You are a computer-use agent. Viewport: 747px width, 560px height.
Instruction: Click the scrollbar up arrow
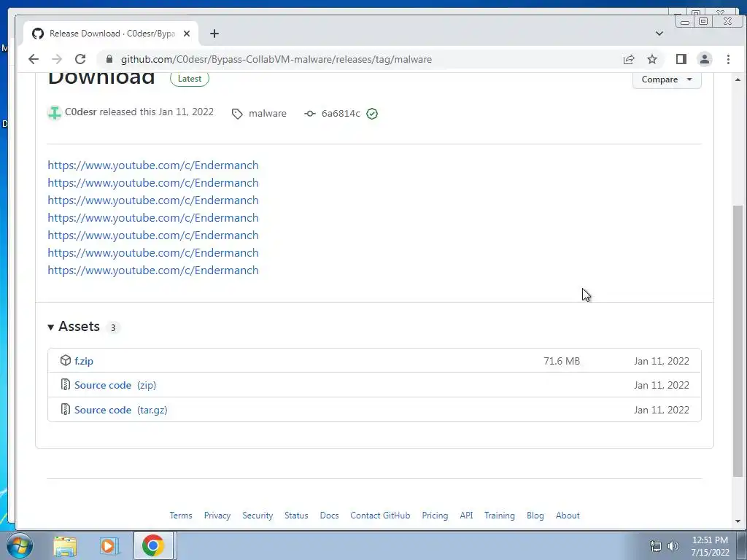click(738, 79)
